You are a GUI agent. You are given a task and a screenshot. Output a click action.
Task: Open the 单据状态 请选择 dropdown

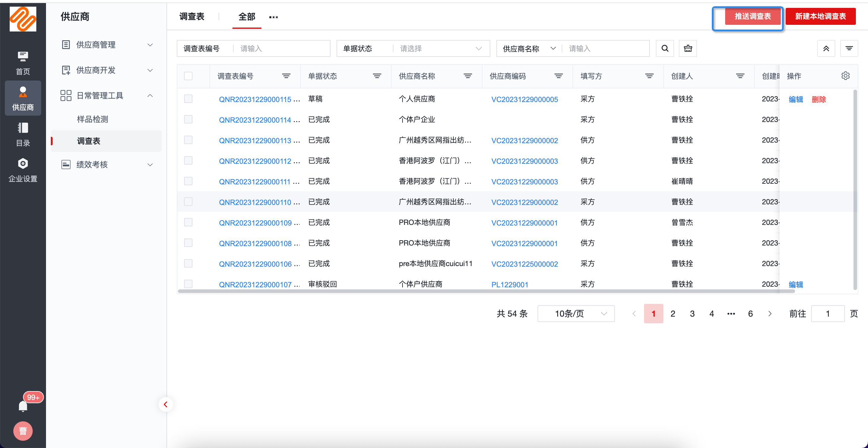coord(441,48)
